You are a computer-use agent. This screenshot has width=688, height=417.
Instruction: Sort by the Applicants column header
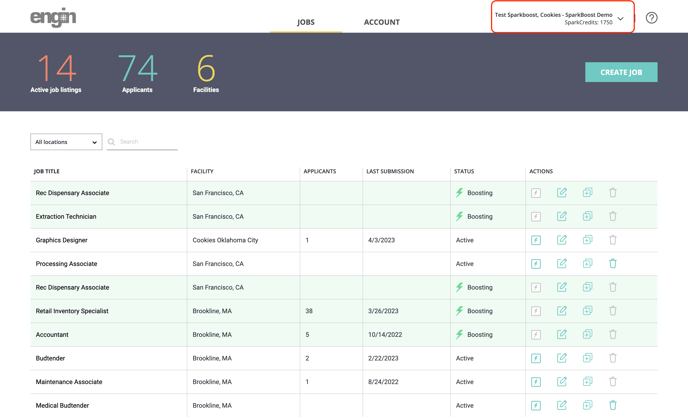pyautogui.click(x=319, y=171)
